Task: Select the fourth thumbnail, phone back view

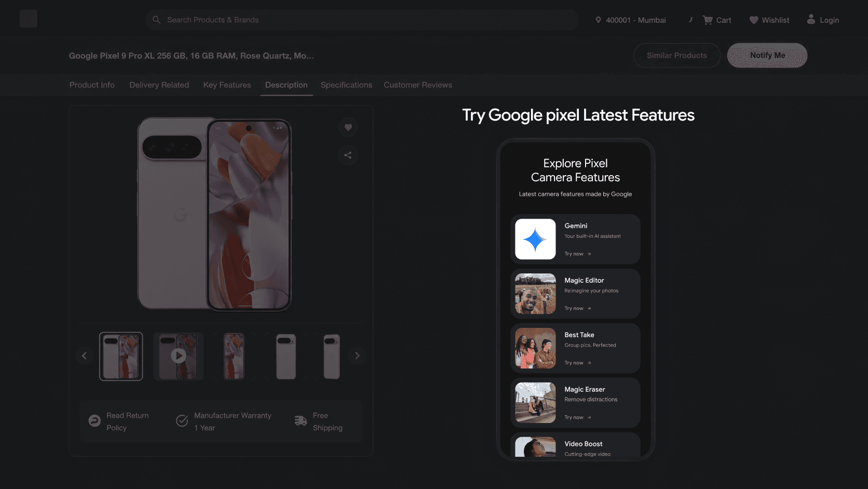Action: pyautogui.click(x=286, y=356)
